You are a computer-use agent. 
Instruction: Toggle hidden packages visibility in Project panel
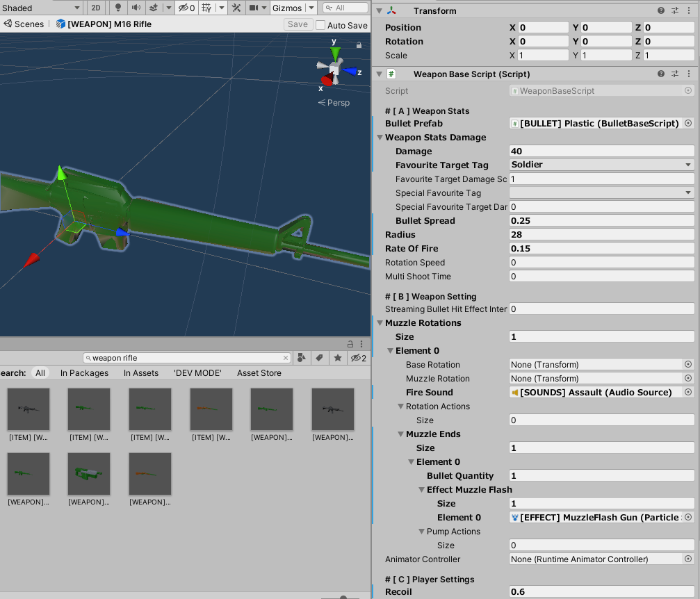(x=358, y=358)
